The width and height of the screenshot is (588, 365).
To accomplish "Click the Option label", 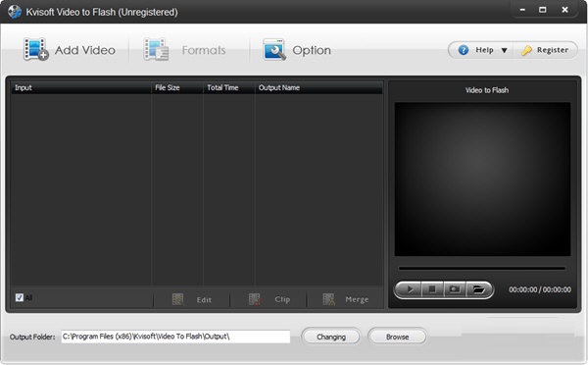I will (312, 50).
